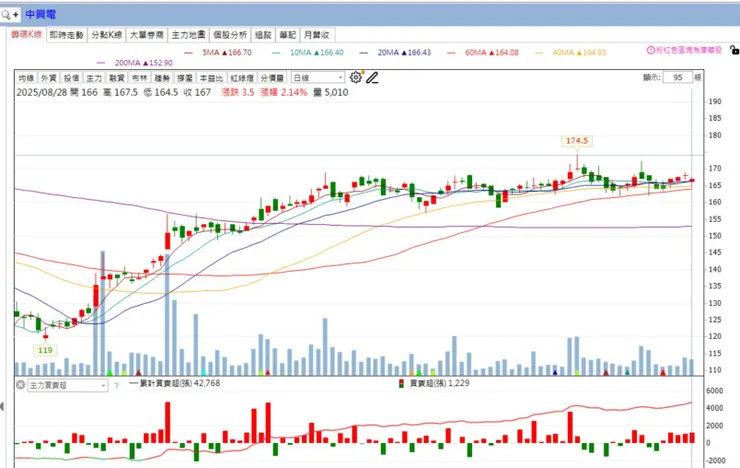
Task: Open the 日線 period dropdown
Action: pos(318,78)
